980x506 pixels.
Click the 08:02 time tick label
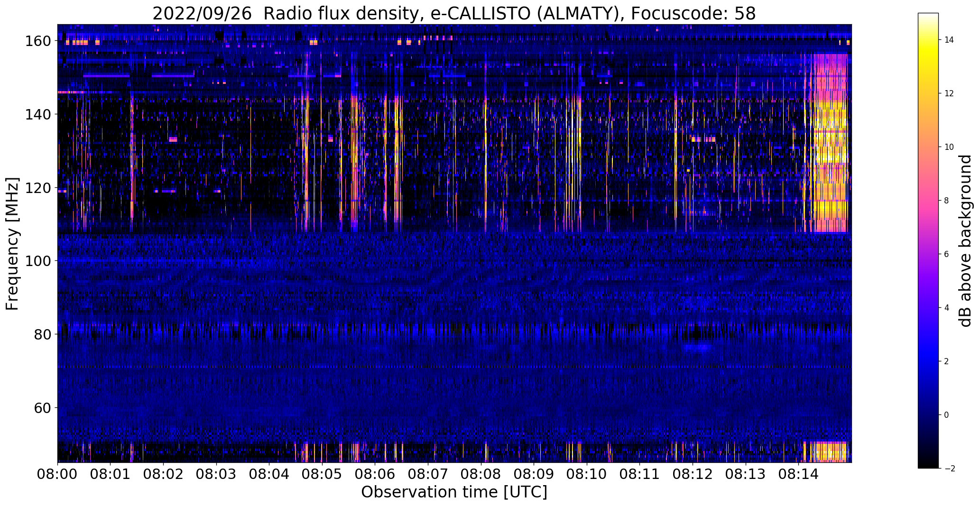tap(164, 474)
